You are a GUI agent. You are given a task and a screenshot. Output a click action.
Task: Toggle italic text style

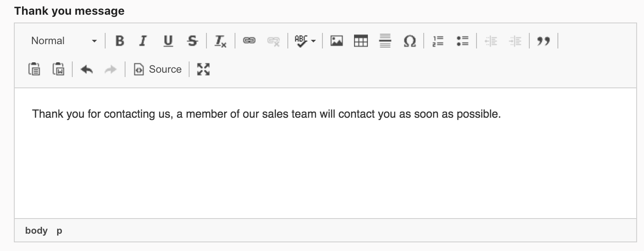point(142,41)
